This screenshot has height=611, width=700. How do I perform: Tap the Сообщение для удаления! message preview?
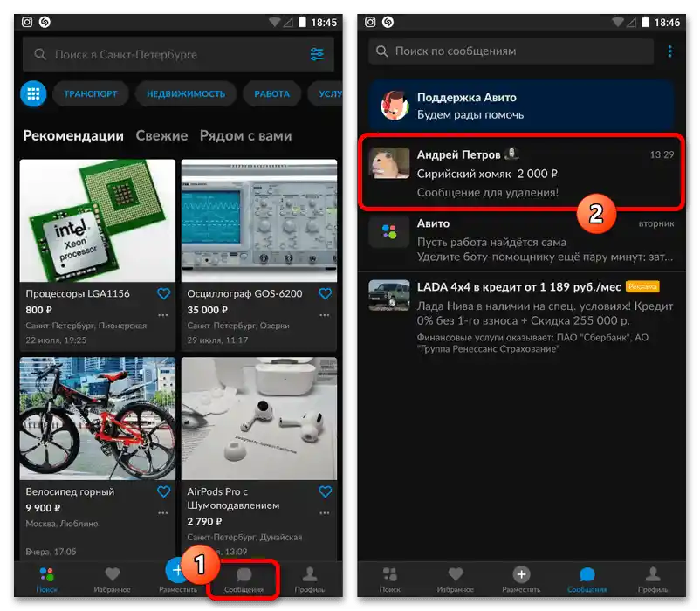[488, 192]
